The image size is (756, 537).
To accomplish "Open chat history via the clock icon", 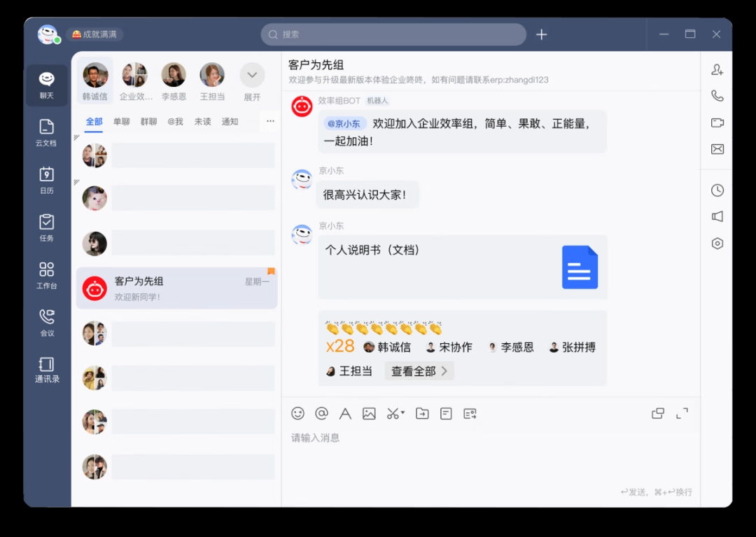I will (717, 189).
